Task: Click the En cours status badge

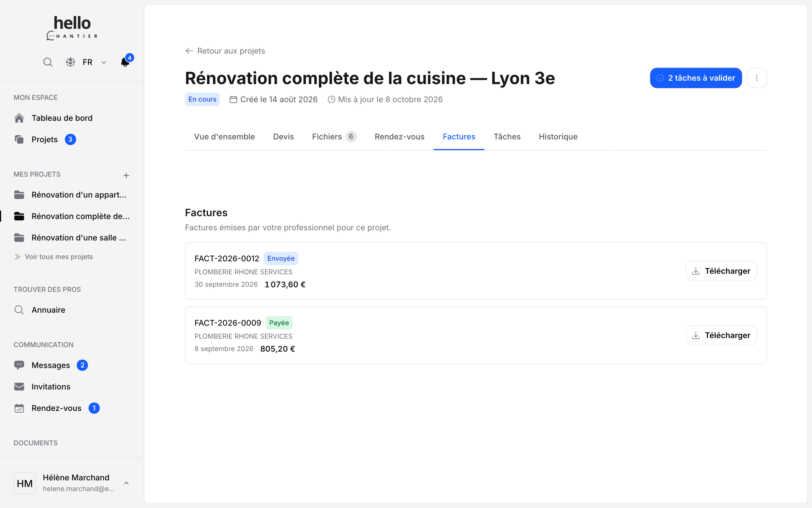Action: pyautogui.click(x=202, y=99)
